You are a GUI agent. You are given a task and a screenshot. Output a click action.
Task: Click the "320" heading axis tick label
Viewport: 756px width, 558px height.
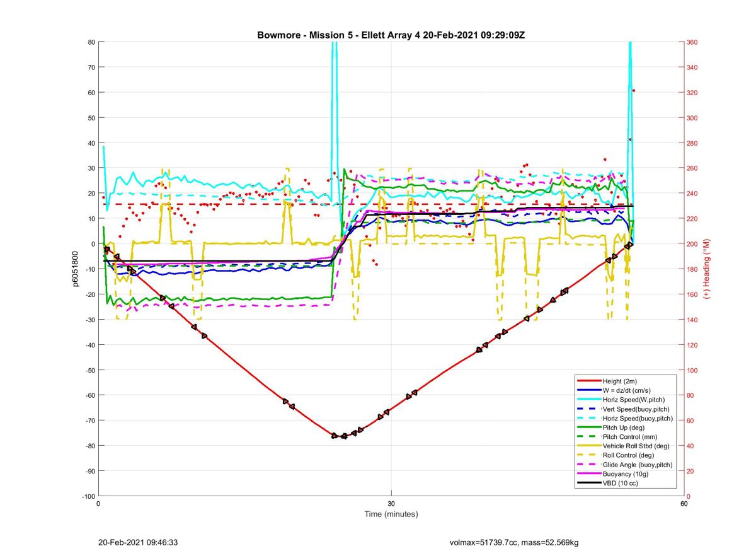(x=693, y=93)
